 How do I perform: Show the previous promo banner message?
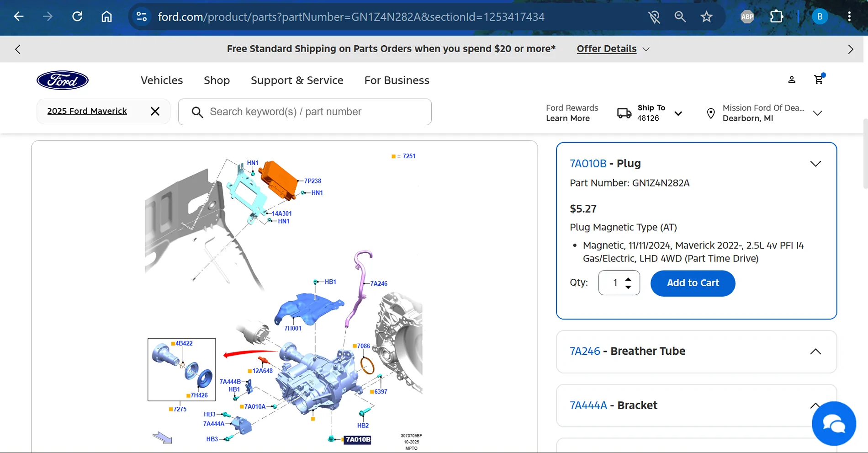(18, 49)
